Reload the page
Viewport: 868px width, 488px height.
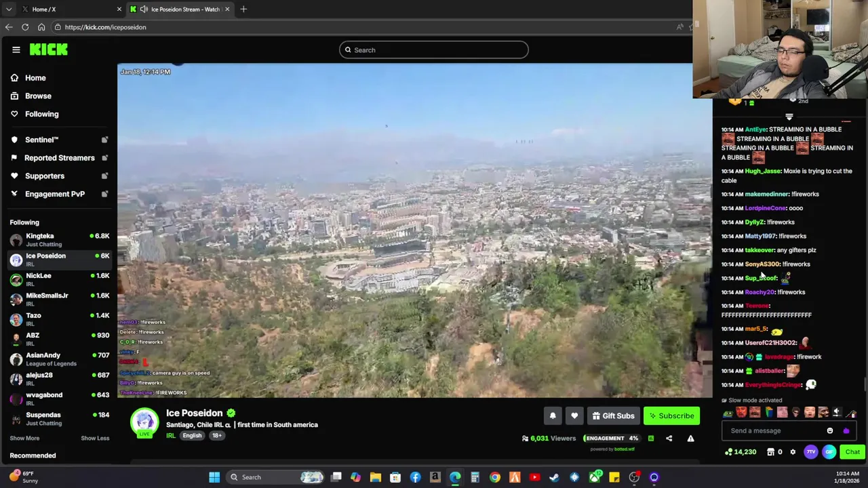pyautogui.click(x=25, y=27)
